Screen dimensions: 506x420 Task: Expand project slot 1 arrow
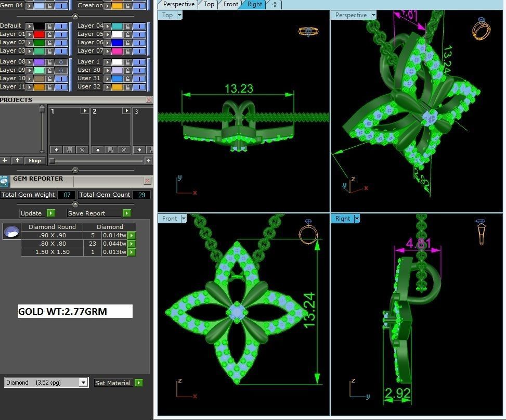pos(85,111)
